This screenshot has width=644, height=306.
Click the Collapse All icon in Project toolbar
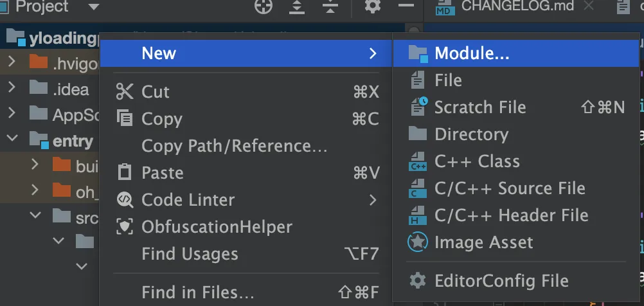330,6
